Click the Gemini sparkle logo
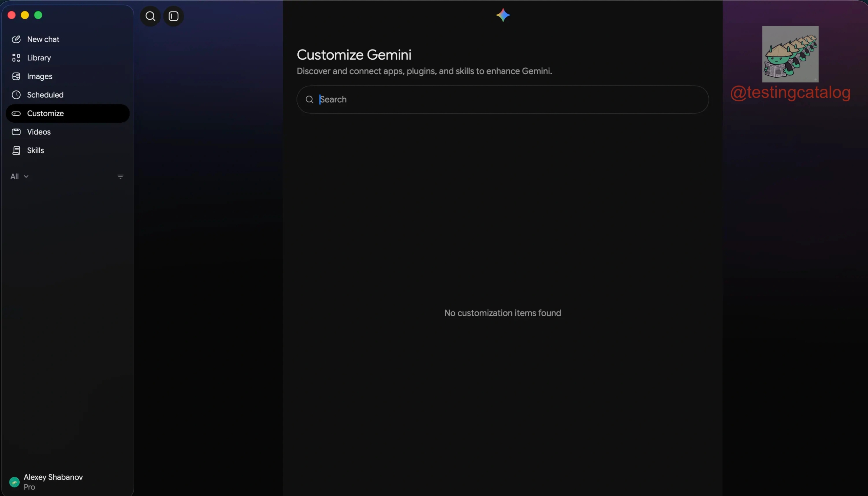 503,15
